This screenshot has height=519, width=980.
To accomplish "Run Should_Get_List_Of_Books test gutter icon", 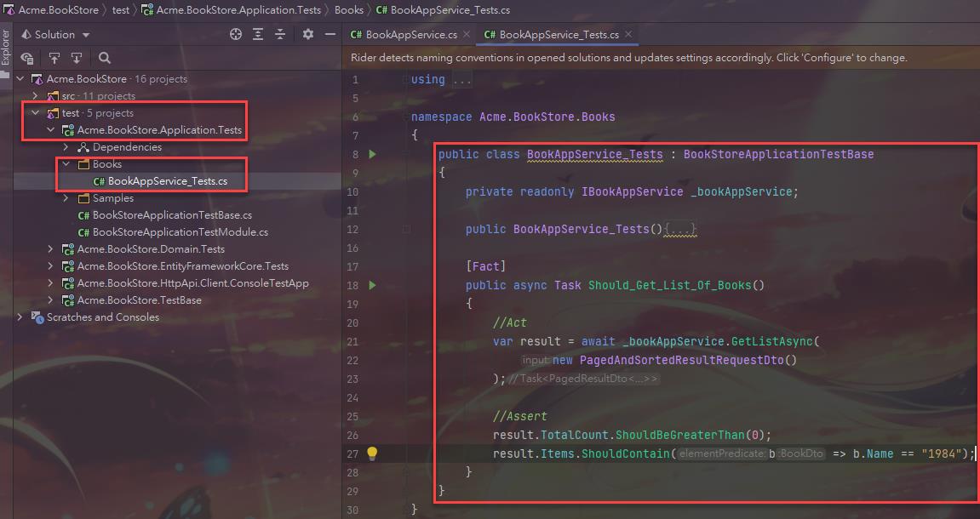I will (372, 285).
